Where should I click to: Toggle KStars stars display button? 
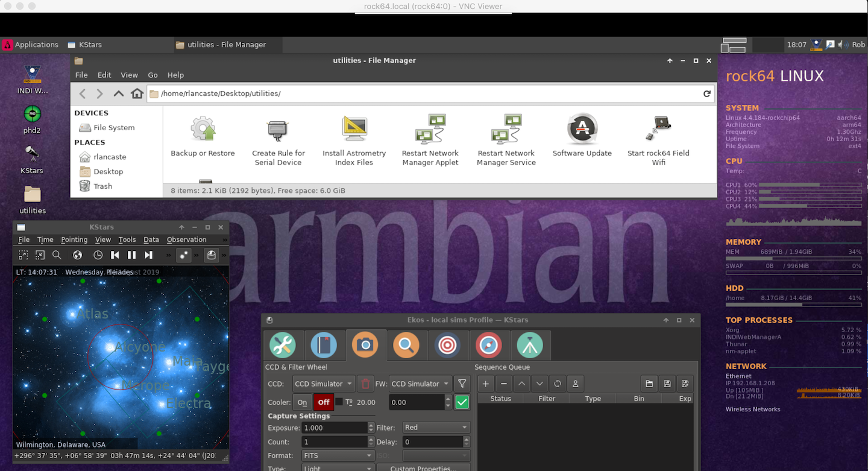(x=184, y=255)
